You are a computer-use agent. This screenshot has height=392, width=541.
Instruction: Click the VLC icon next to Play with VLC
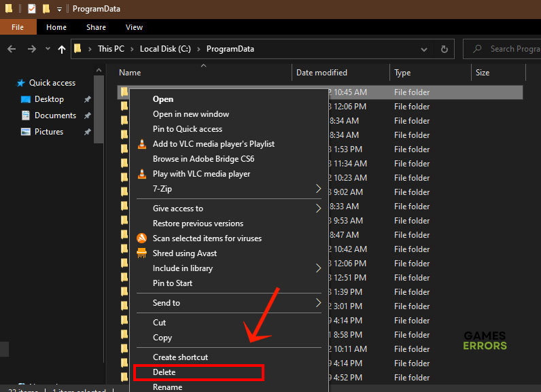point(142,174)
